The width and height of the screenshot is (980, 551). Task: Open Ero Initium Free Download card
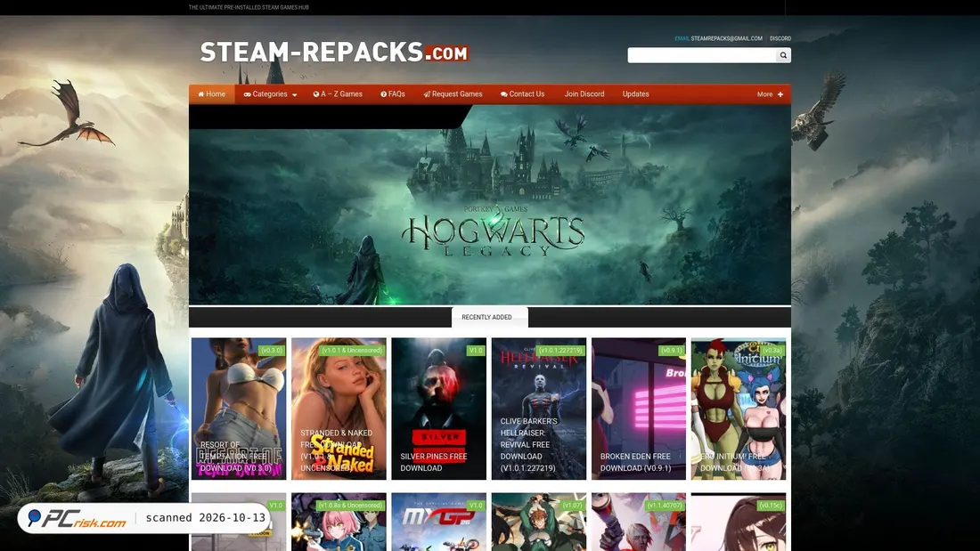click(739, 409)
